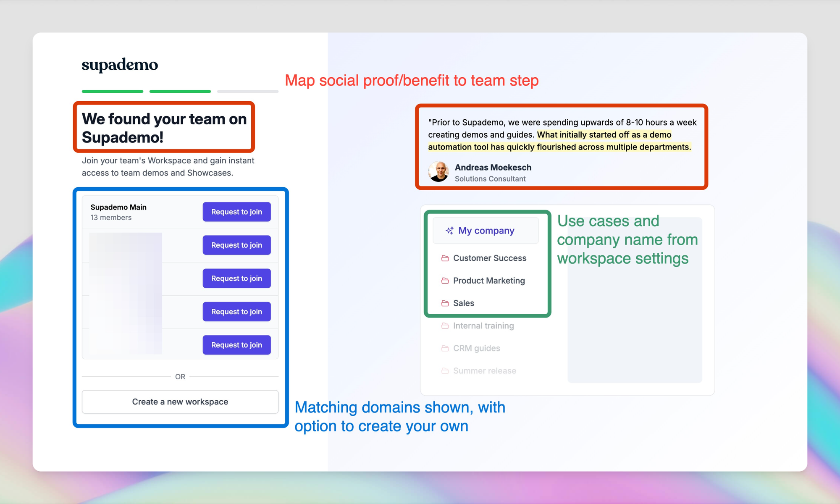This screenshot has width=840, height=504.
Task: Click the highlighted testimonial quote text
Action: click(x=559, y=141)
